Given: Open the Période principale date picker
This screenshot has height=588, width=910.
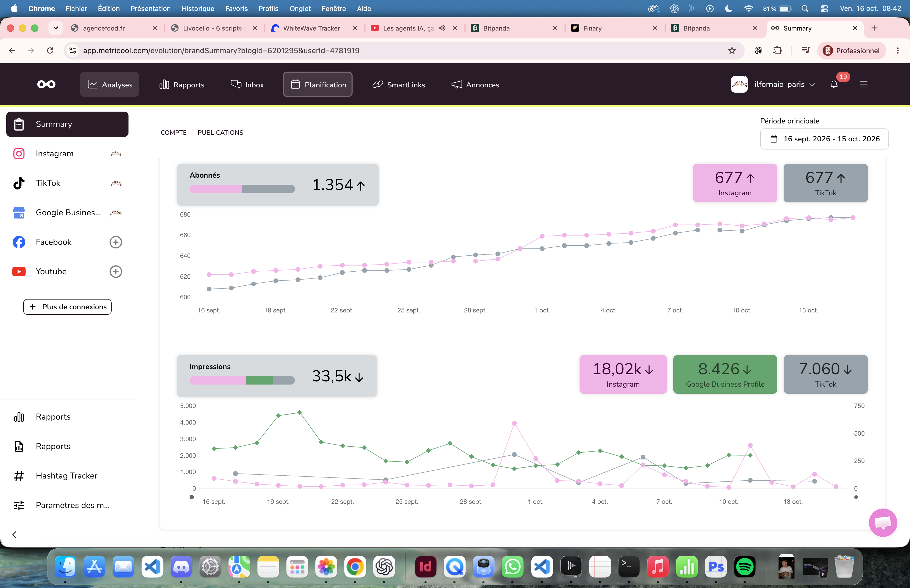Looking at the screenshot, I should pos(824,139).
